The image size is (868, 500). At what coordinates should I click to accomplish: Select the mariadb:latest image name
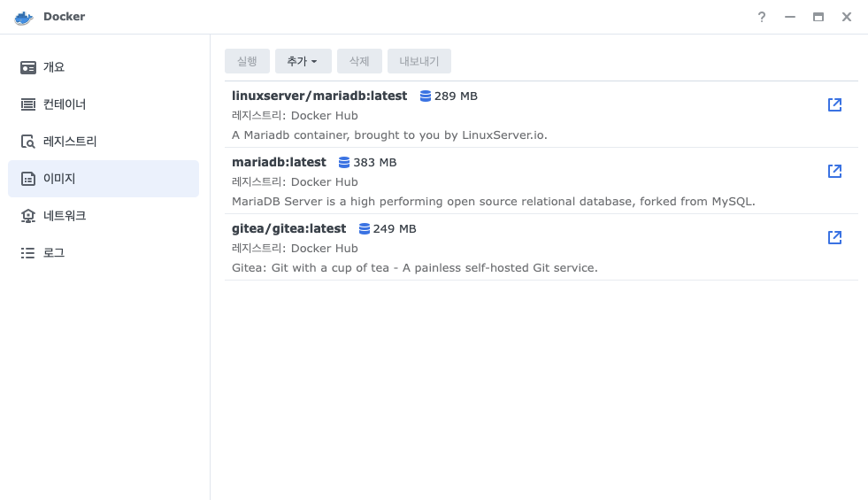click(279, 162)
